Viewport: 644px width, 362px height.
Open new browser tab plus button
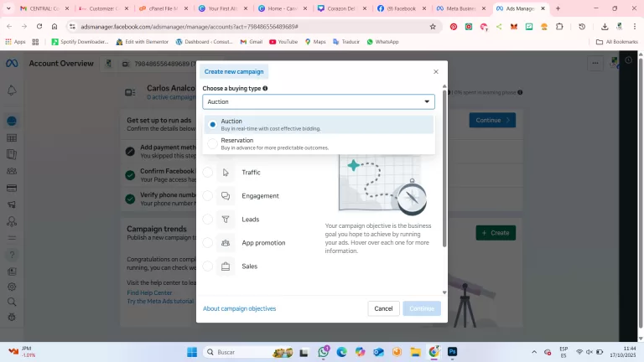coord(558,8)
